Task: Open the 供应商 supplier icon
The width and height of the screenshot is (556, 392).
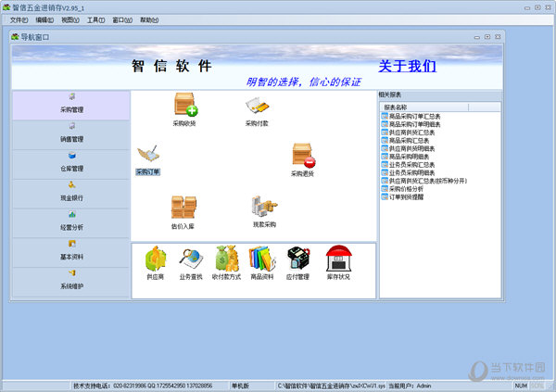Action: coord(156,259)
